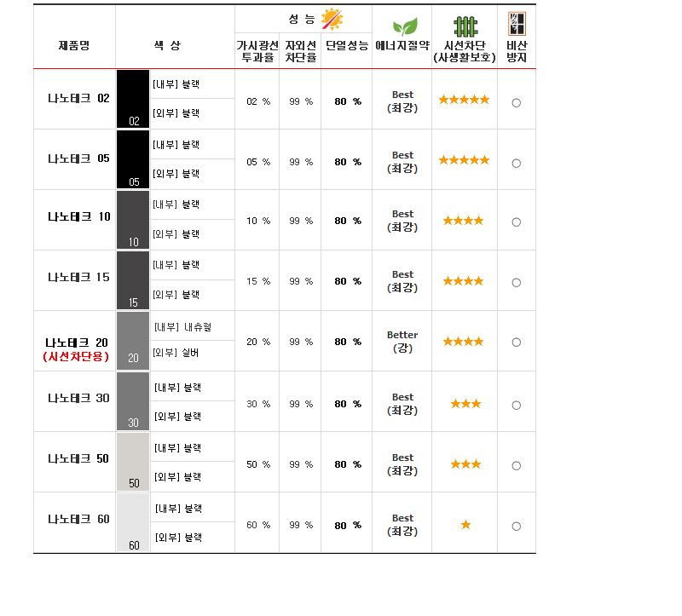The width and height of the screenshot is (682, 616).
Task: Click the 50 % transmittance value
Action: point(258,464)
